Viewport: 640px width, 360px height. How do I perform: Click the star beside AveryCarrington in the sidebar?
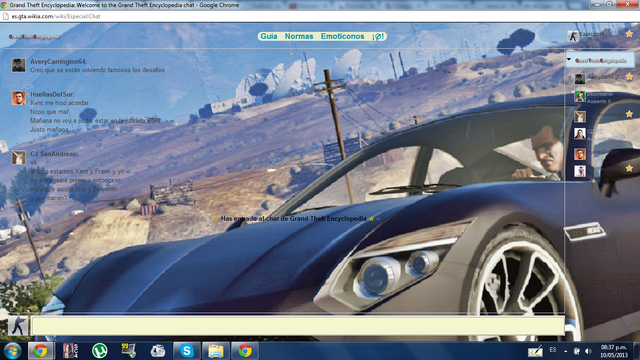(629, 76)
